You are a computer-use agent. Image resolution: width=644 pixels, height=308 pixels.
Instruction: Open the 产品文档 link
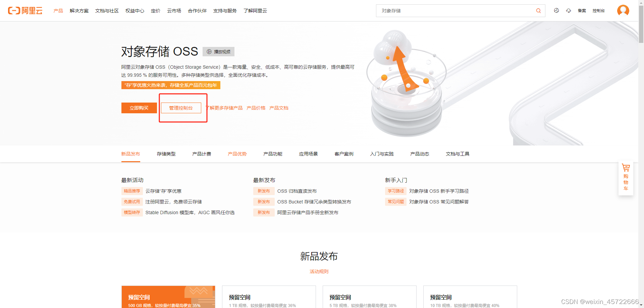coord(279,108)
